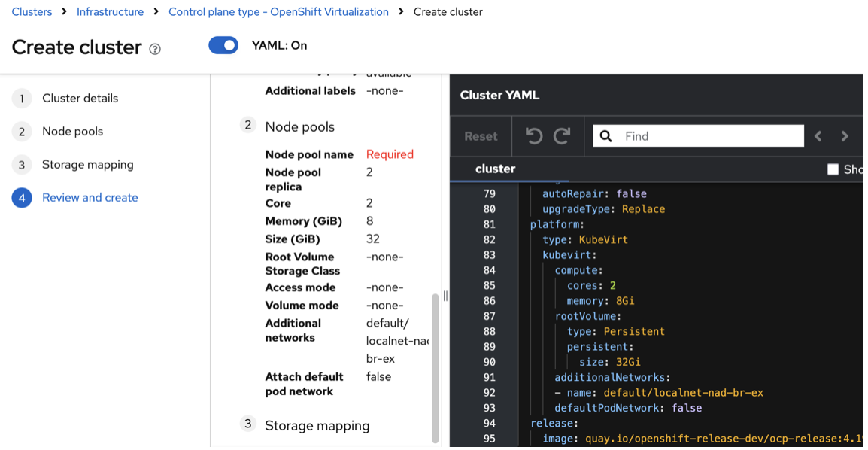Open the Node pools wizard step
The image size is (868, 450).
(72, 132)
